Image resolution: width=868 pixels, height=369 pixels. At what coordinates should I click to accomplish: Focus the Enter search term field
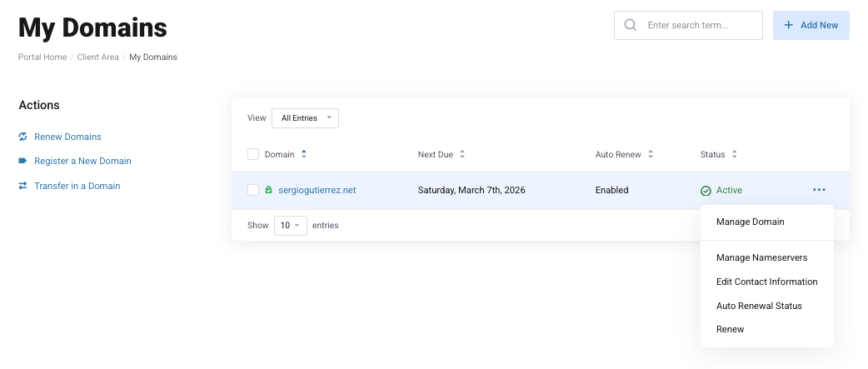[700, 25]
